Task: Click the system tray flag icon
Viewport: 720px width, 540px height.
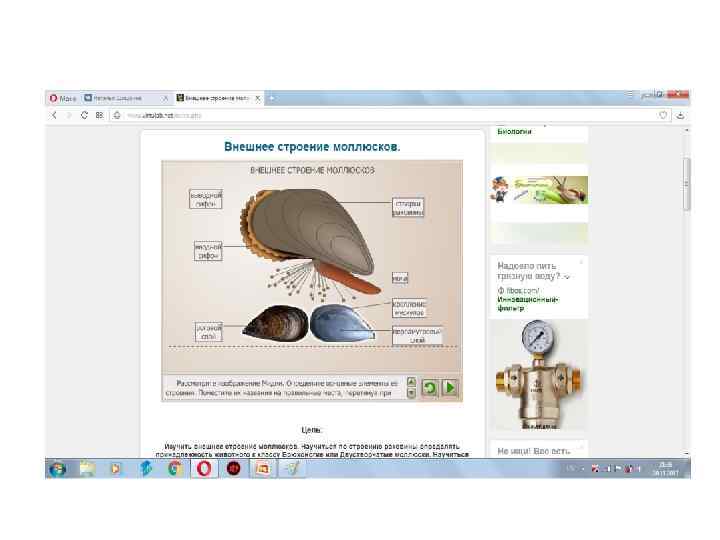Action: tap(618, 469)
